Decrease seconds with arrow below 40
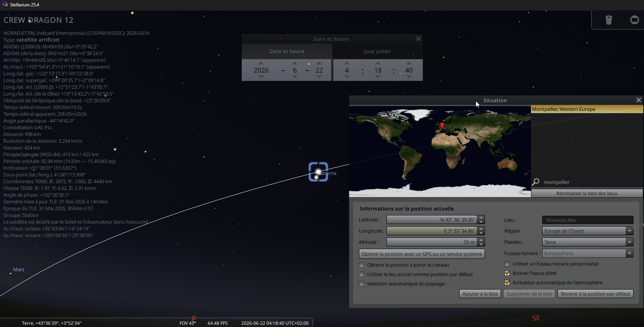644x327 pixels. click(409, 77)
